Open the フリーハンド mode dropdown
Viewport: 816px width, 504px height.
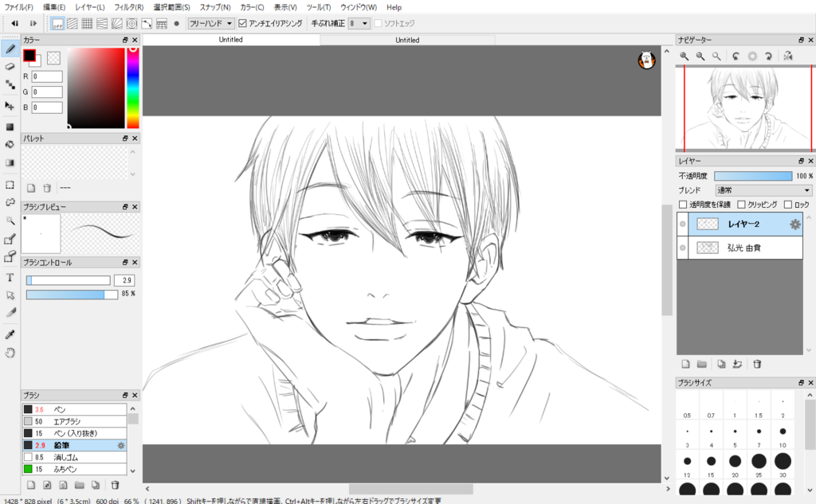[211, 23]
